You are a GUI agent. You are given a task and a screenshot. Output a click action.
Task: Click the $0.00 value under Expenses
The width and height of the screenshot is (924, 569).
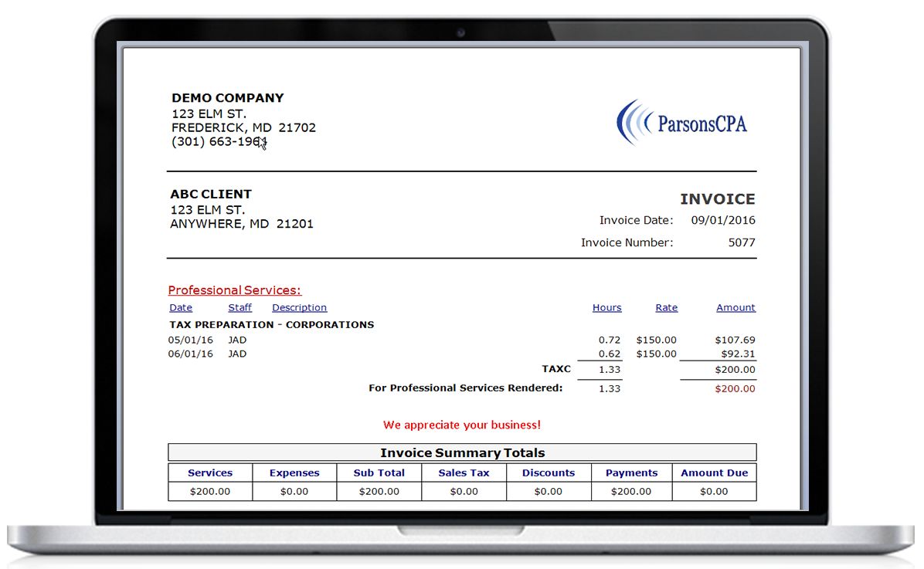tap(294, 491)
